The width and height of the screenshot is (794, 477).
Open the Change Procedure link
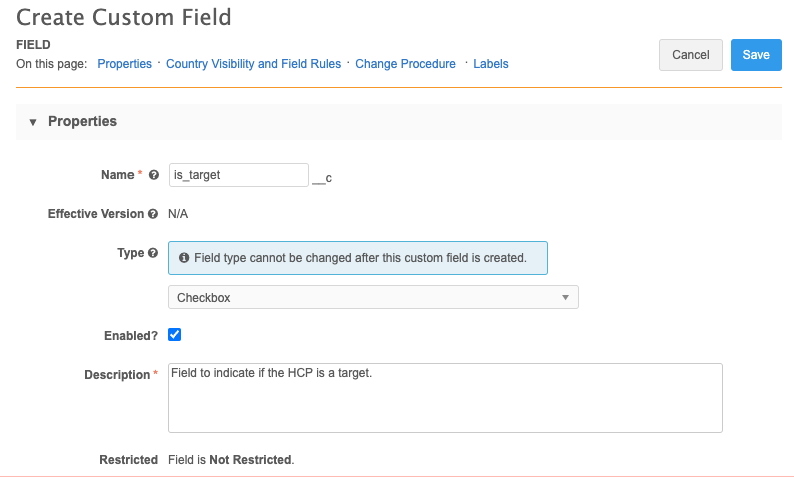405,64
